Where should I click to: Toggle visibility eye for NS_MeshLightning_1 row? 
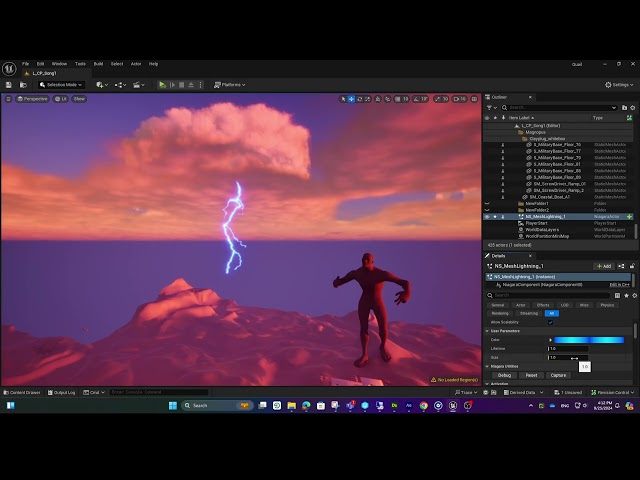pyautogui.click(x=487, y=217)
